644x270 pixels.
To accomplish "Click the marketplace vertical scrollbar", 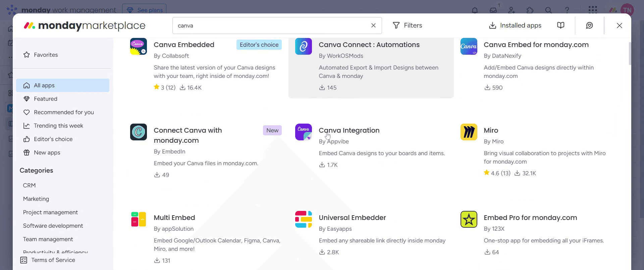I will (x=630, y=54).
